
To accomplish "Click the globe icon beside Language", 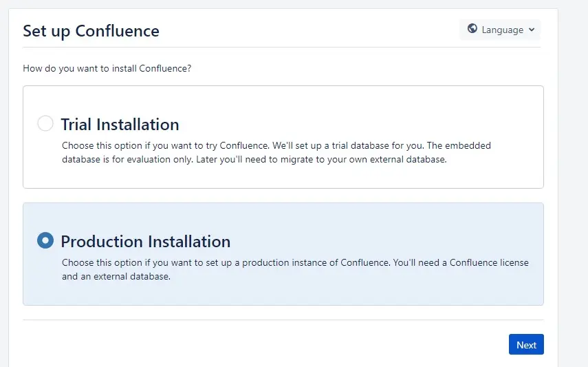I will (472, 30).
